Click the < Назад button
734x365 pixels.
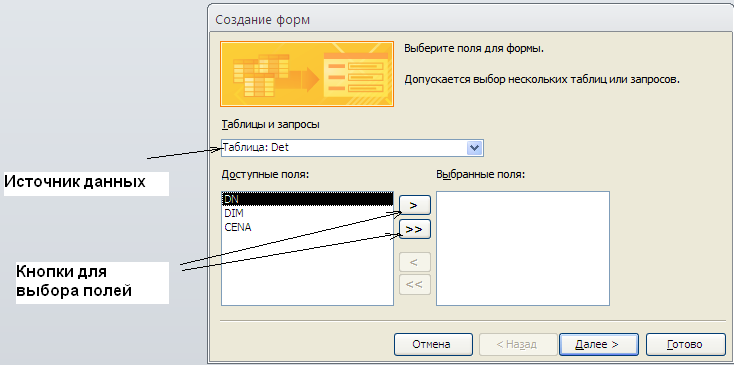[x=518, y=344]
